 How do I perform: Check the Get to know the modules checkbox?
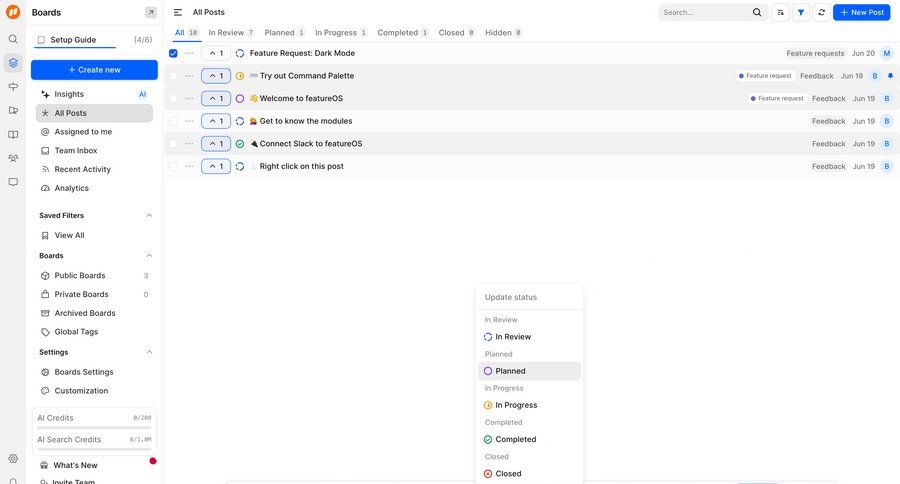[x=173, y=121]
